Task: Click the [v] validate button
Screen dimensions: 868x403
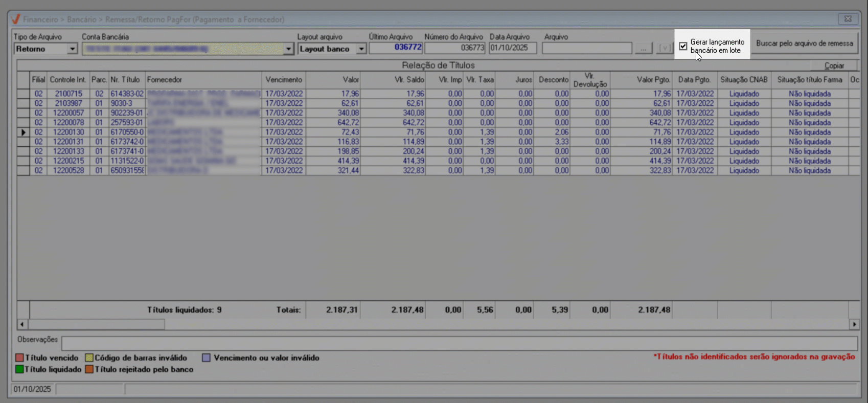Action: point(664,49)
